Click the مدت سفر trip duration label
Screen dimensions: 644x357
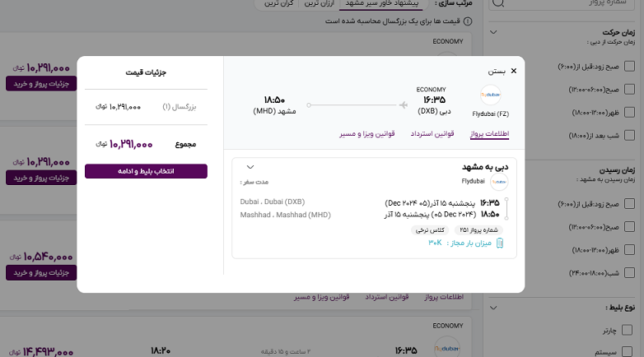(x=254, y=182)
